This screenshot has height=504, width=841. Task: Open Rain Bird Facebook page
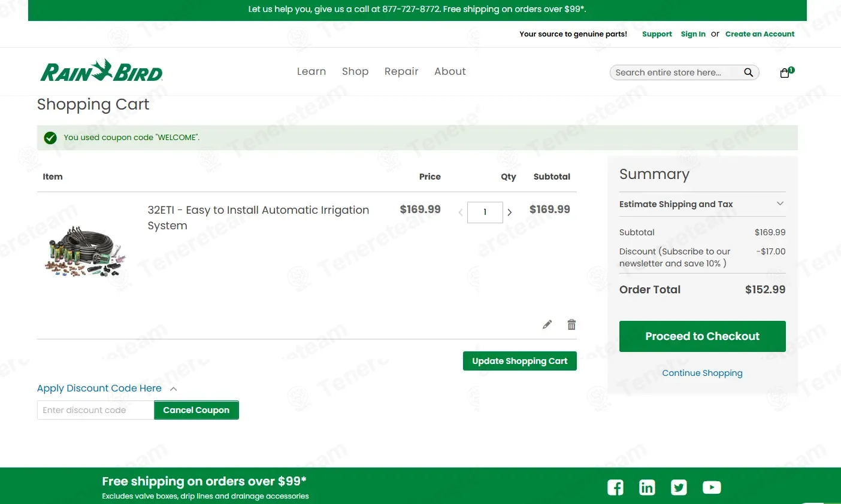(x=615, y=487)
